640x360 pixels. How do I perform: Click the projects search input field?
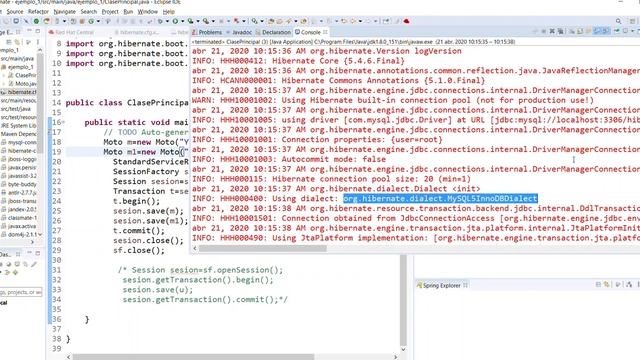point(20,292)
